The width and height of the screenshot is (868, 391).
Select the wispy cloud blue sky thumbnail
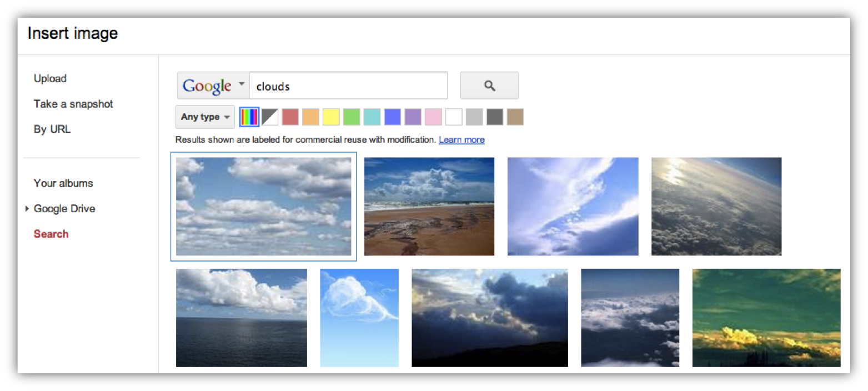(573, 207)
